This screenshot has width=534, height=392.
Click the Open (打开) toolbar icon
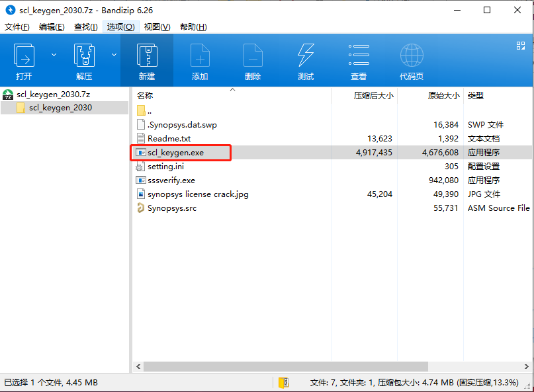pyautogui.click(x=24, y=55)
